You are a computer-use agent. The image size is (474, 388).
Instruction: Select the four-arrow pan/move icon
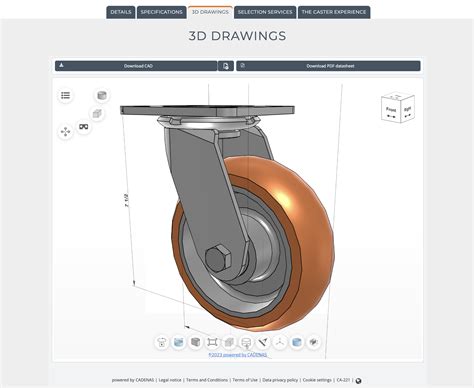[x=65, y=132]
